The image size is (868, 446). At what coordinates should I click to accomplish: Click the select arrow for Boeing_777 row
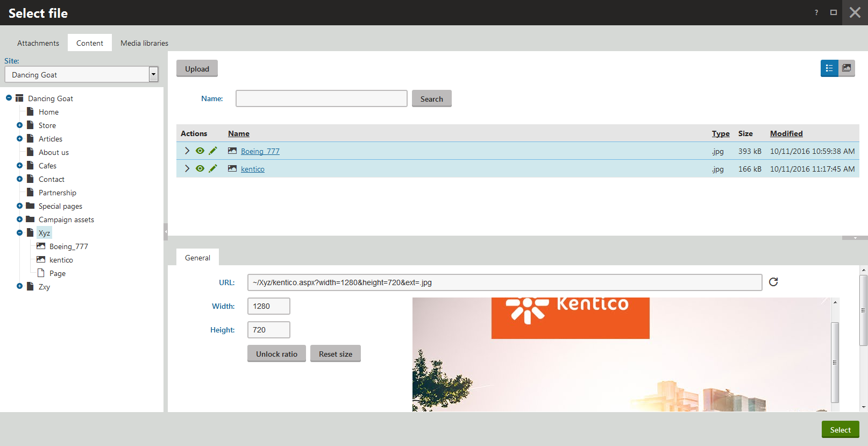pyautogui.click(x=187, y=151)
